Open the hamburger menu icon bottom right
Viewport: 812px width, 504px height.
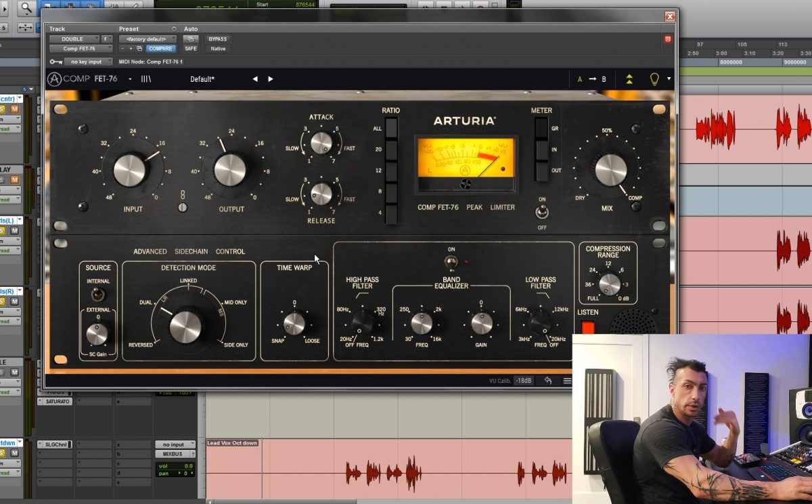coord(567,380)
